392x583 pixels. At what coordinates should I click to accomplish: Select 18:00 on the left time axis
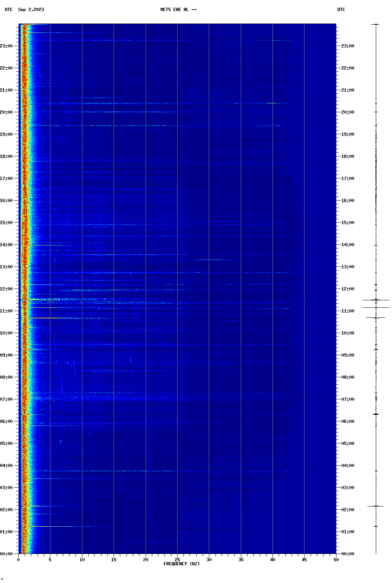tap(7, 156)
